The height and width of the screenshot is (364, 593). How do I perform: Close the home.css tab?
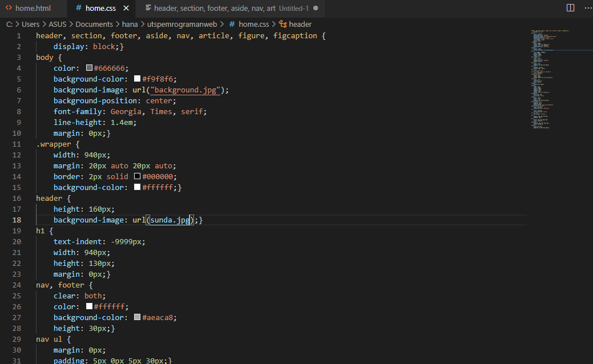126,8
